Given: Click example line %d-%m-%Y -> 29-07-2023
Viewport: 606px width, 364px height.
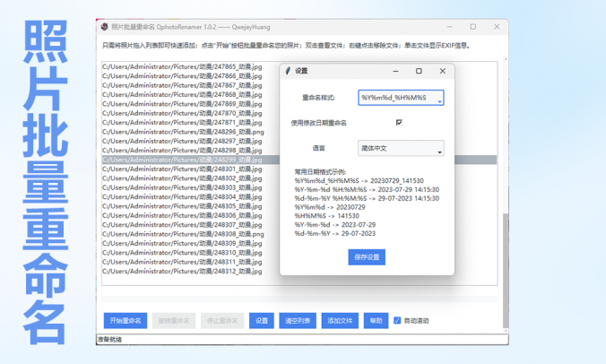Looking at the screenshot, I should click(335, 233).
